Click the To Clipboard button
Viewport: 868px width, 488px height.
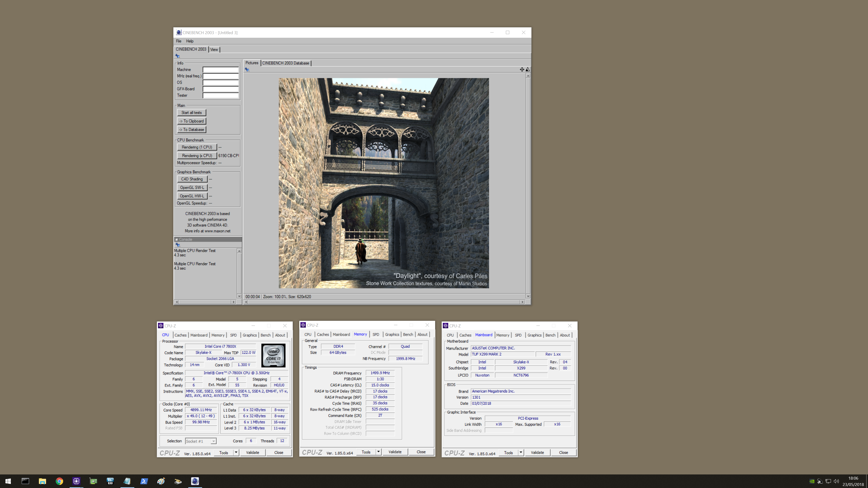click(x=191, y=121)
